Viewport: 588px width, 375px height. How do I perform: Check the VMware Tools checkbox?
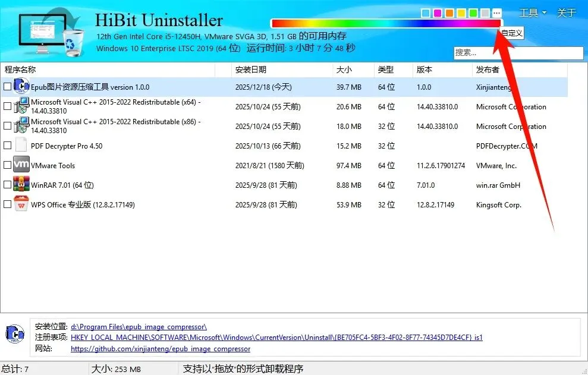tap(7, 165)
